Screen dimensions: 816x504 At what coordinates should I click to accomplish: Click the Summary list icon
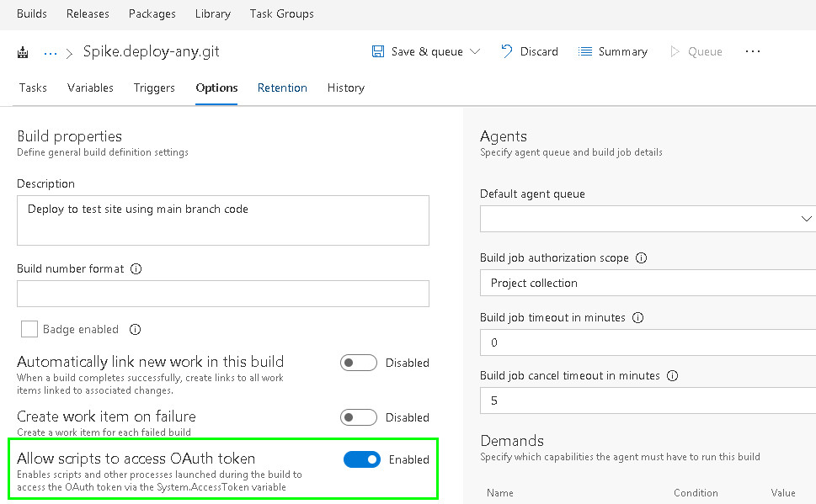tap(585, 51)
